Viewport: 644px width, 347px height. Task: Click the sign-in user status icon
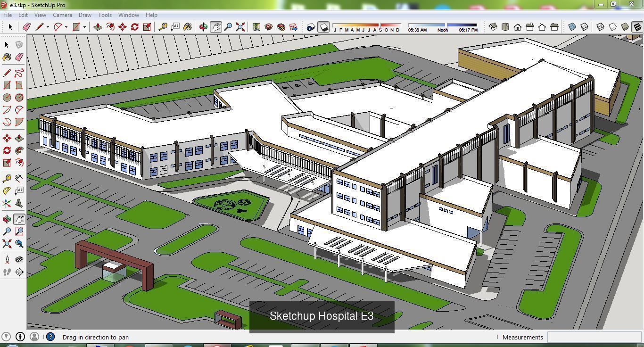coord(34,337)
